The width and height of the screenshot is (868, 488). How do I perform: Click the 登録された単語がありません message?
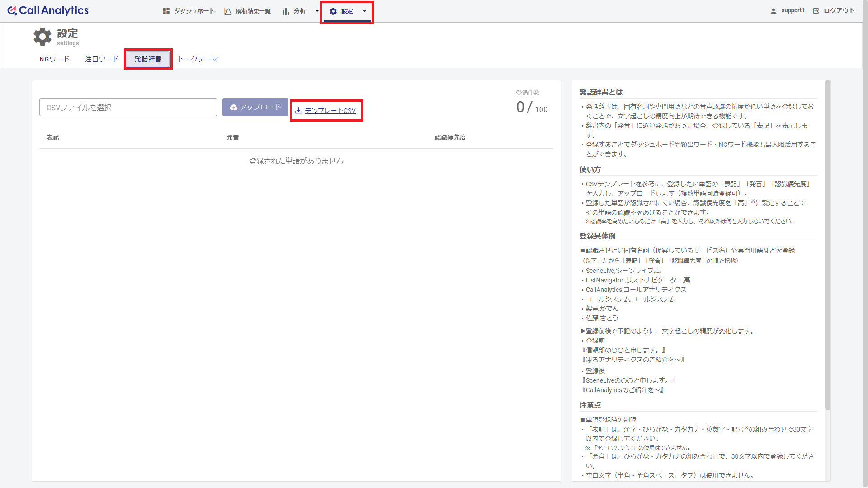click(296, 161)
